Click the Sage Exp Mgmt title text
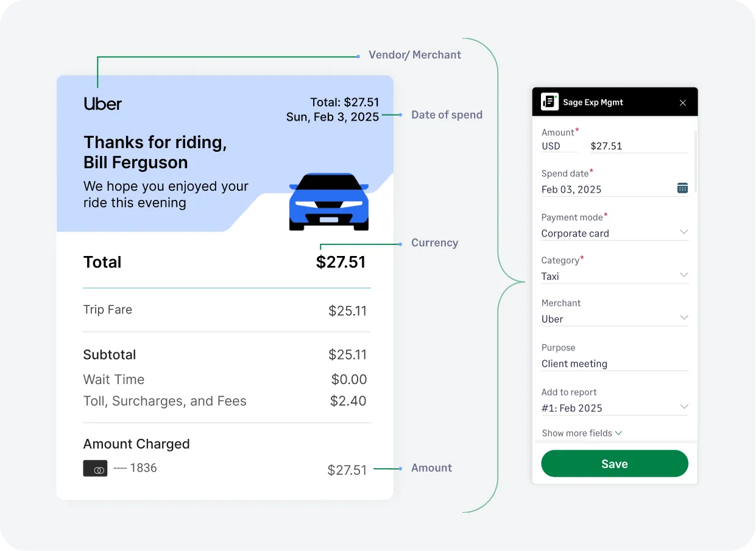The width and height of the screenshot is (756, 551). (x=594, y=102)
